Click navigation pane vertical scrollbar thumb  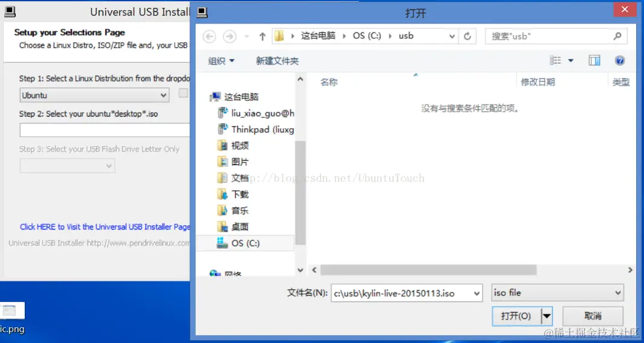tap(300, 193)
